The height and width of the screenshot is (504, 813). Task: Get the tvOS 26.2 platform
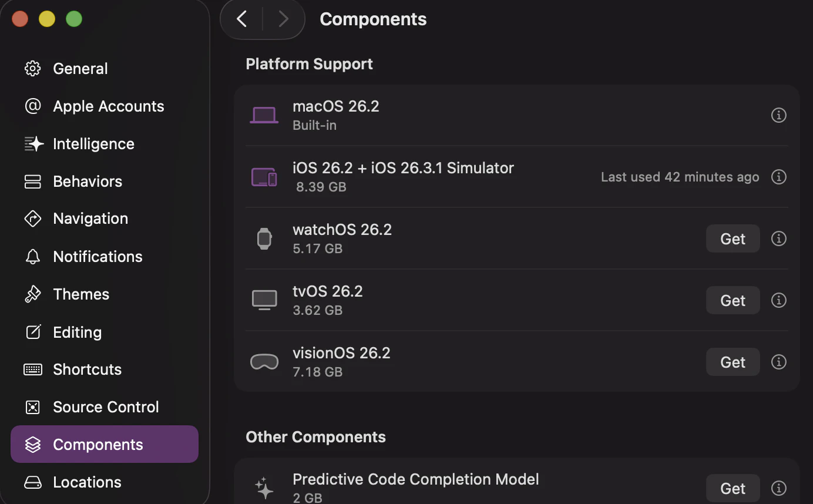click(x=733, y=300)
